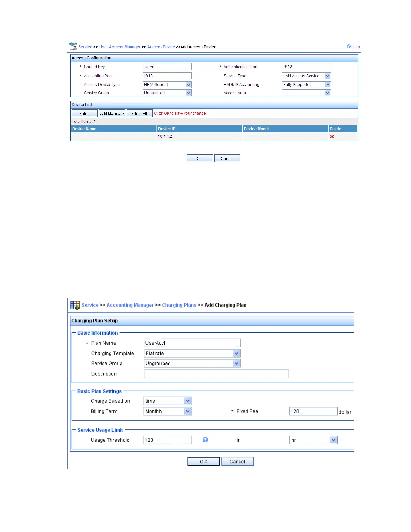
Task: Click the Add Manually button
Action: pos(112,114)
